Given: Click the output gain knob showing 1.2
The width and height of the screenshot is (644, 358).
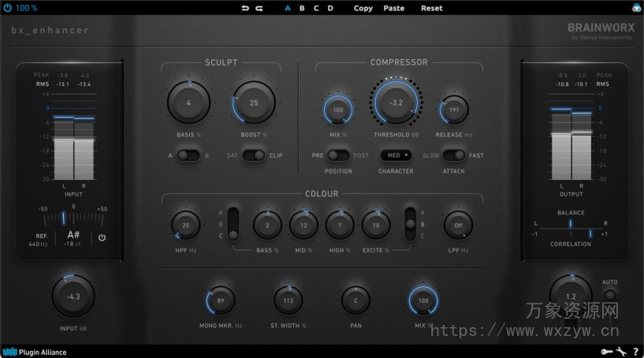Looking at the screenshot, I should [571, 296].
